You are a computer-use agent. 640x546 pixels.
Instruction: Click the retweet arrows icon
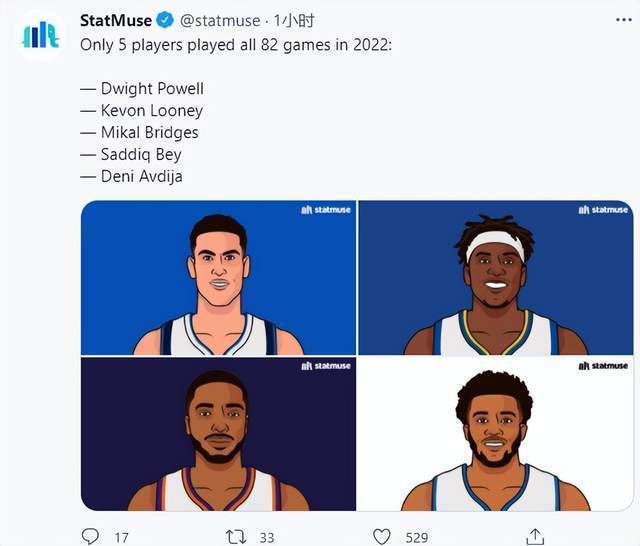coord(236,537)
